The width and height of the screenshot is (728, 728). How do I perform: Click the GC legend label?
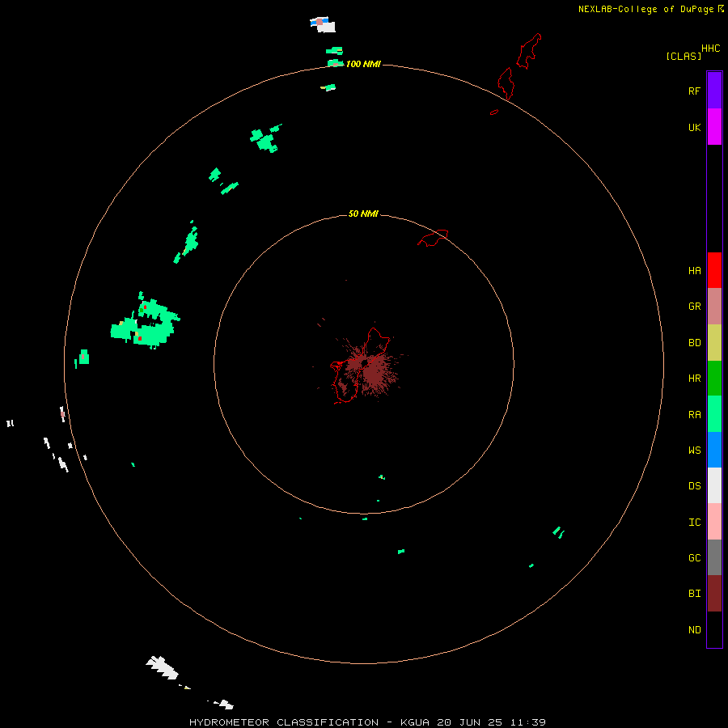[694, 558]
